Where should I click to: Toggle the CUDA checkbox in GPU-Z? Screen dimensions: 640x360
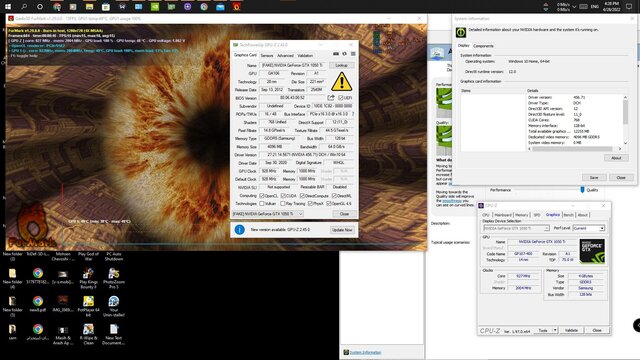(283, 196)
